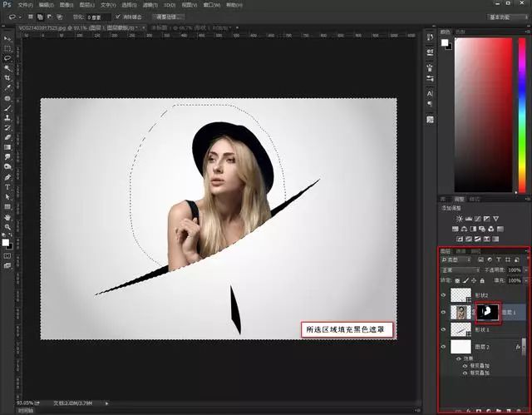This screenshot has height=415, width=532.
Task: Hide the 图层 2 layer
Action: point(443,347)
